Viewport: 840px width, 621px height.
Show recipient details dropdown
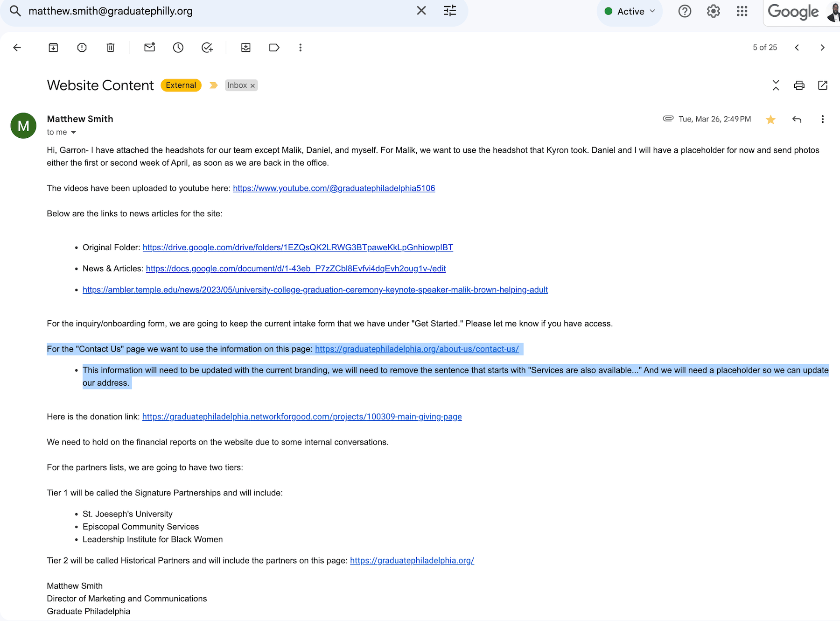(x=73, y=133)
